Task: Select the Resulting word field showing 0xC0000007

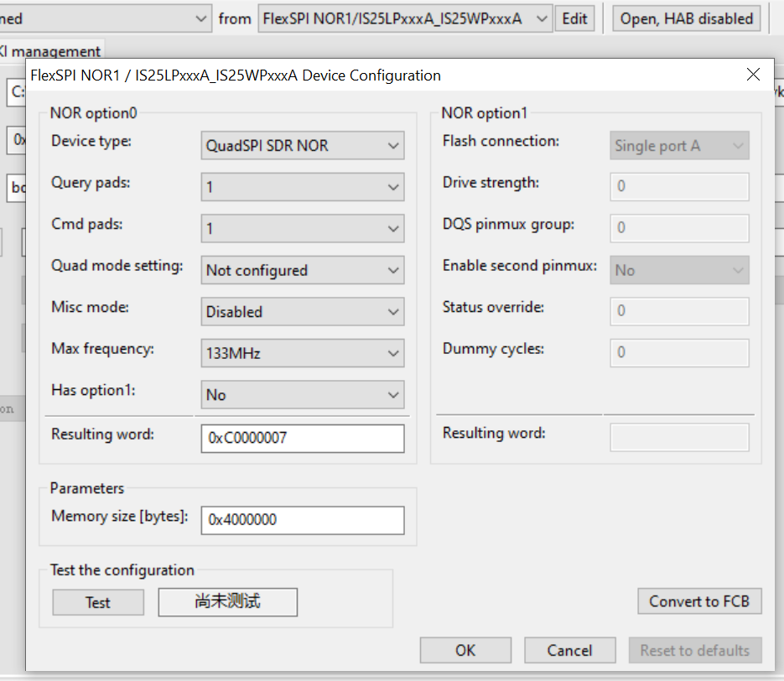Action: (x=302, y=438)
